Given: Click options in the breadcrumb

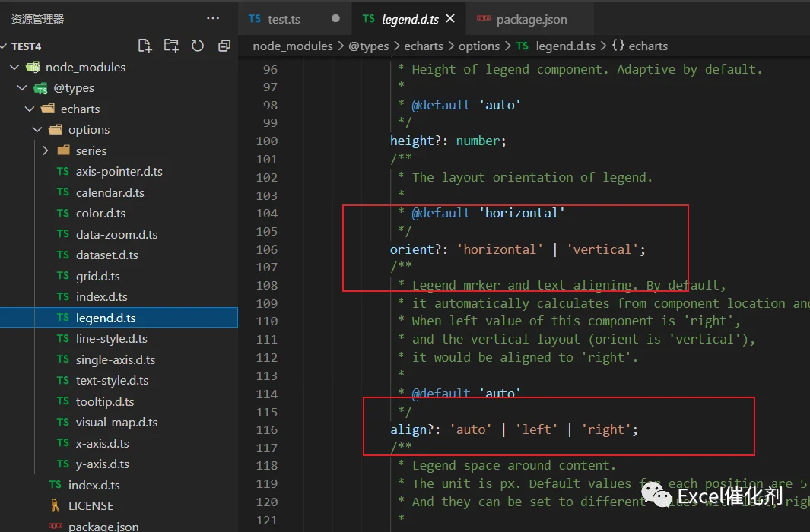Looking at the screenshot, I should pyautogui.click(x=479, y=46).
